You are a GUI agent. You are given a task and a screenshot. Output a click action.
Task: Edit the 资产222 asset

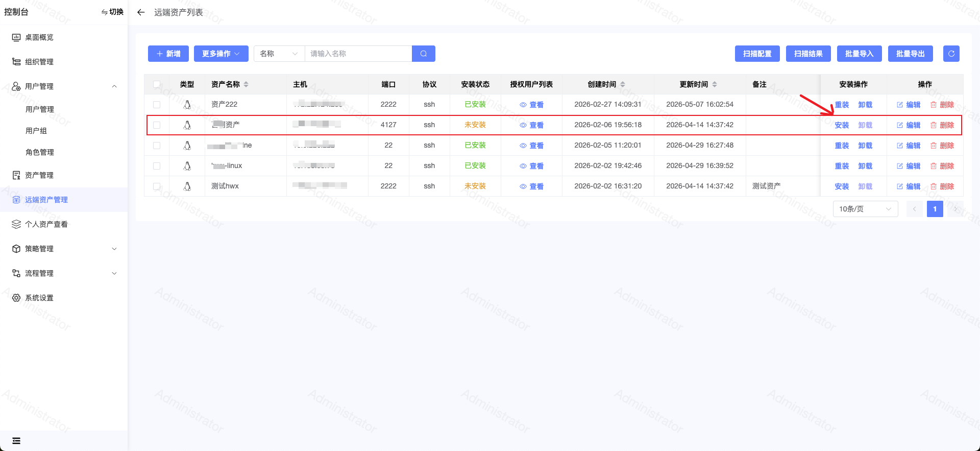(x=909, y=105)
